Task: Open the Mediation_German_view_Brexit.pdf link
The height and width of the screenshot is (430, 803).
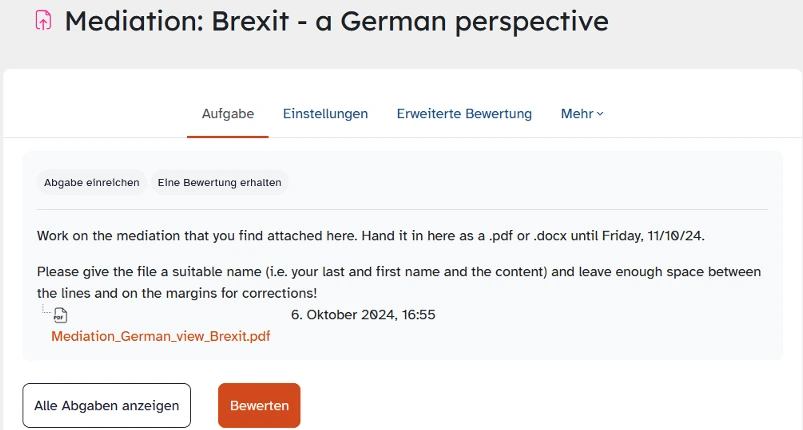Action: pyautogui.click(x=161, y=336)
